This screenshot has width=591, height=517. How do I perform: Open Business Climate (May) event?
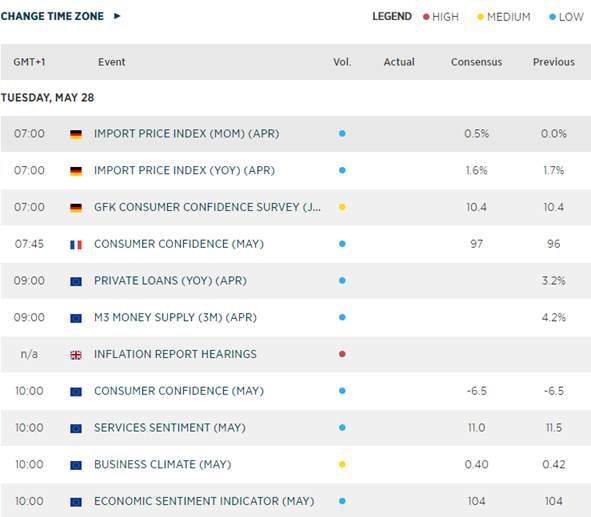(162, 464)
